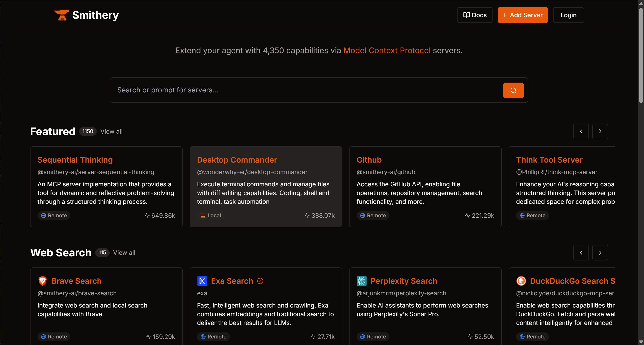
Task: Click globe icon on Think Tool Server tag
Action: [x=522, y=216]
